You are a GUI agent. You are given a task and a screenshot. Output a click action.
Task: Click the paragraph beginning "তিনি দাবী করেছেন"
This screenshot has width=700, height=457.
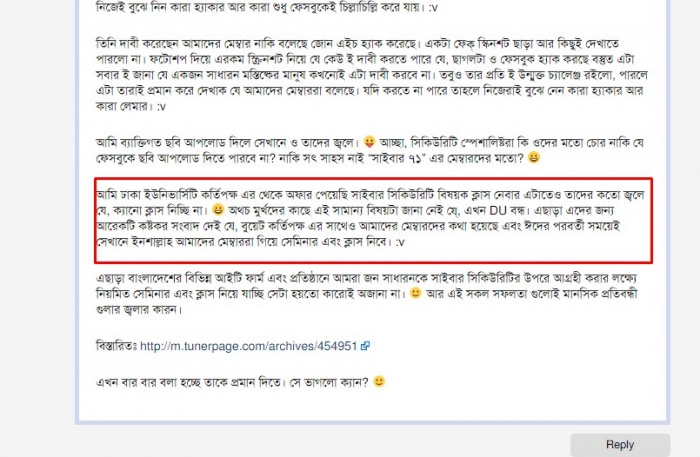372,75
